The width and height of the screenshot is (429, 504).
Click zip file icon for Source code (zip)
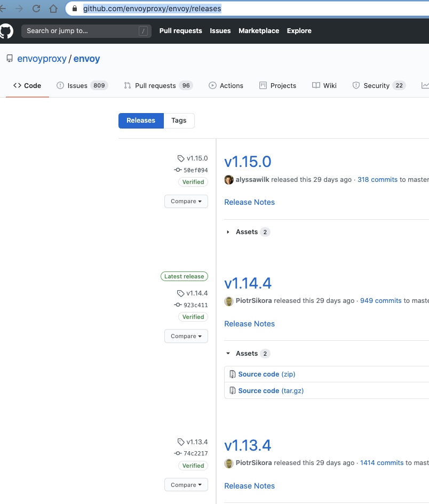[232, 374]
